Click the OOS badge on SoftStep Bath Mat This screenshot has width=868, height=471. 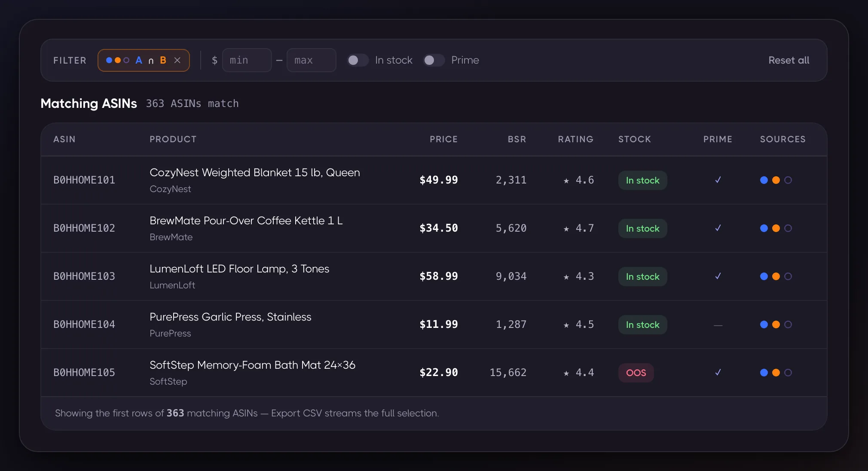coord(636,373)
